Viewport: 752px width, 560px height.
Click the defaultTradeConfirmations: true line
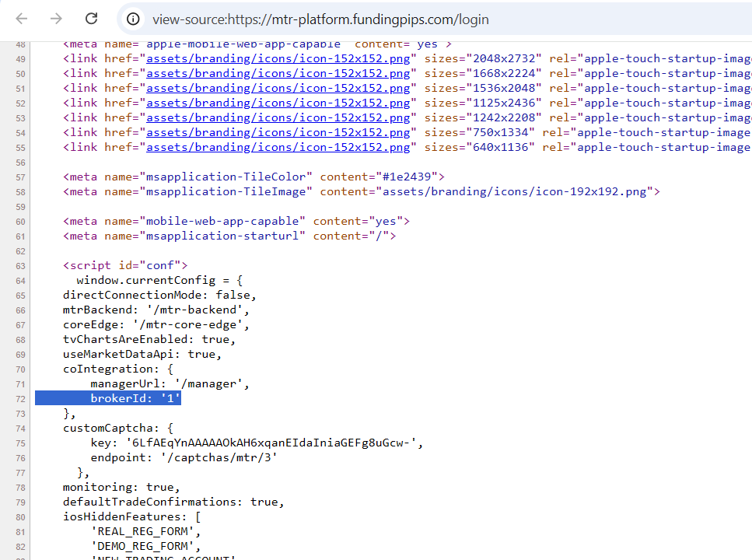point(173,502)
